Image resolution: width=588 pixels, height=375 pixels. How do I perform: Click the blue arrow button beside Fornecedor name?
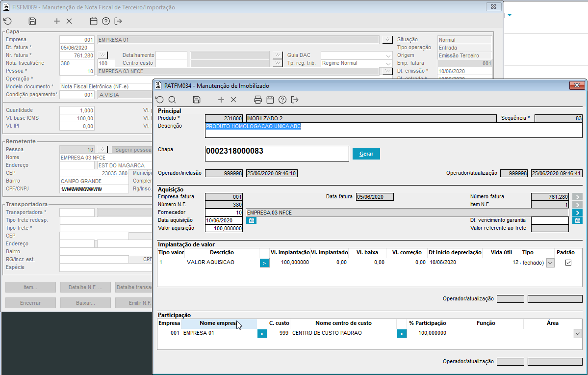point(577,213)
